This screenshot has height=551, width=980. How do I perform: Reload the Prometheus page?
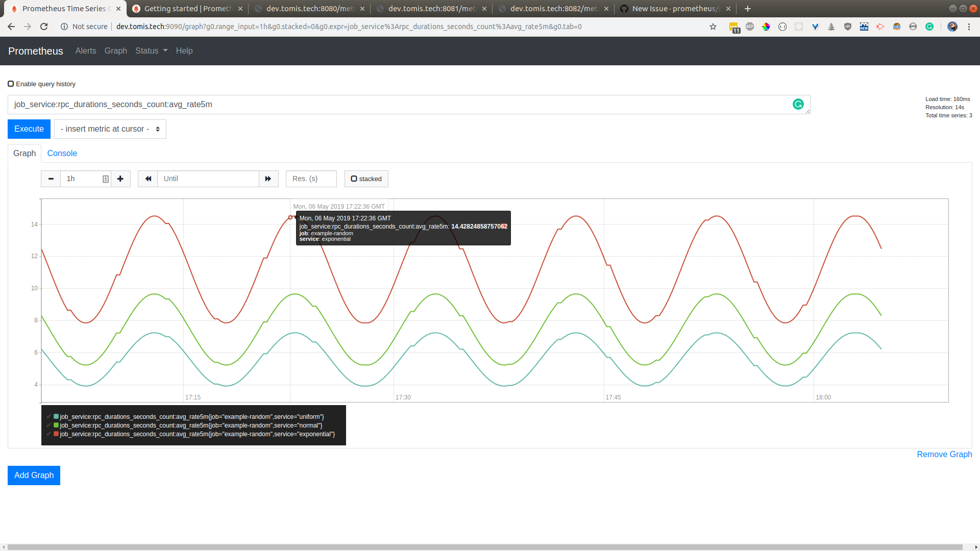(x=44, y=27)
